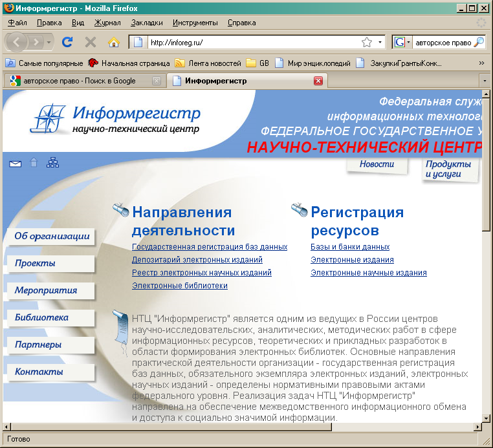This screenshot has width=493, height=448.
Task: Click the Google search engine icon
Action: (x=400, y=42)
